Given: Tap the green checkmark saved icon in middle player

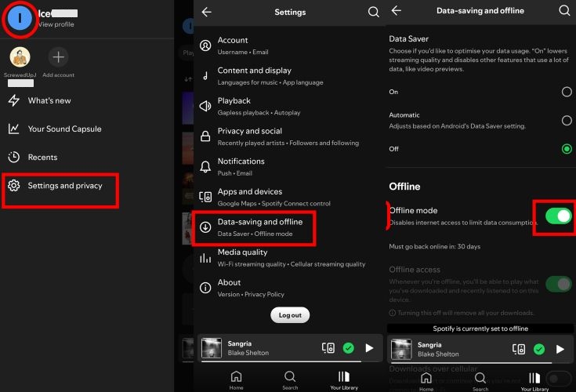Looking at the screenshot, I should click(x=349, y=348).
